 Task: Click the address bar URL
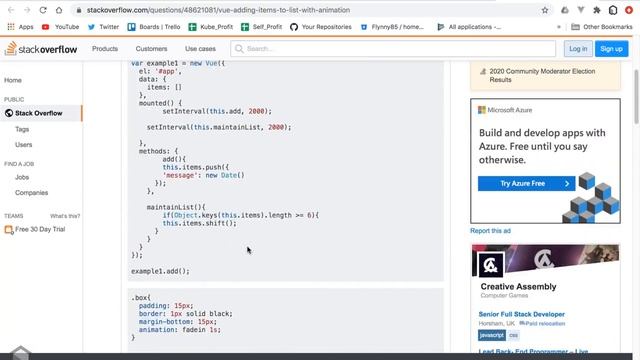point(218,10)
